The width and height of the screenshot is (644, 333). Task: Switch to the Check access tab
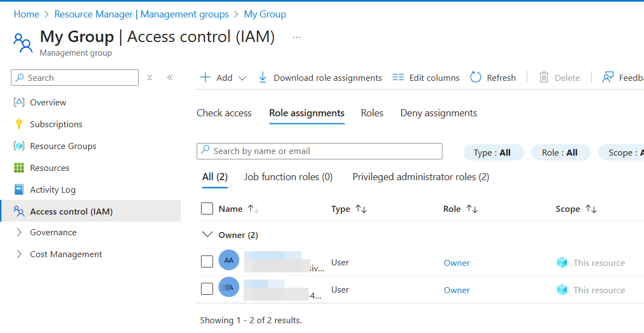click(x=224, y=113)
